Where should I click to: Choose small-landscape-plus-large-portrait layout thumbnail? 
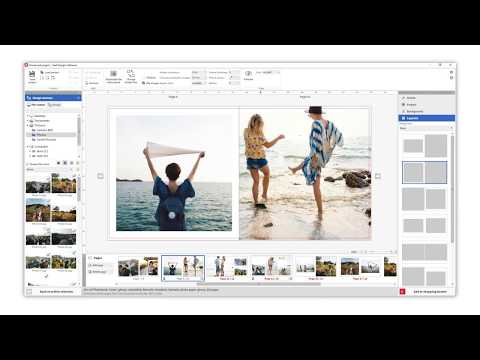425,146
